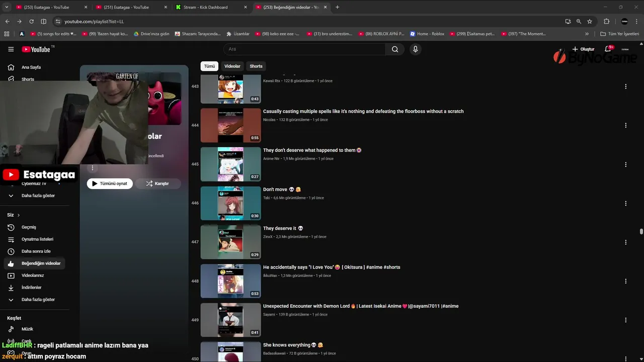Open the Siz section chevron

click(19, 215)
